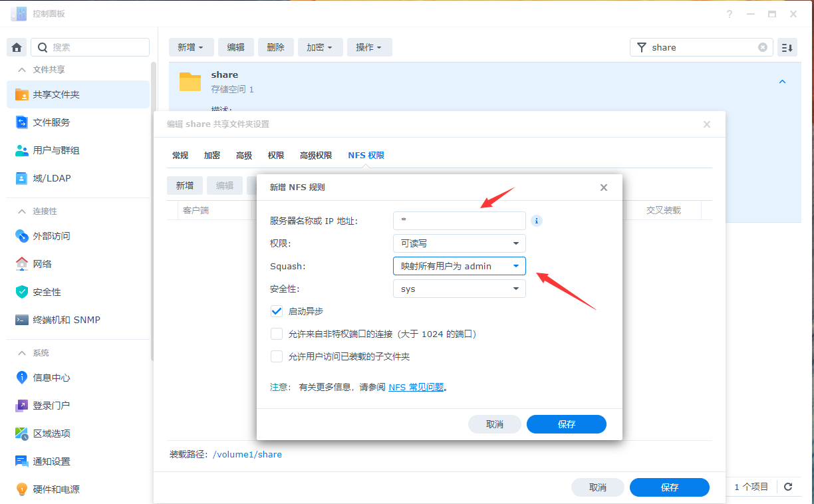Click the 交叉装载 column header

(x=664, y=210)
